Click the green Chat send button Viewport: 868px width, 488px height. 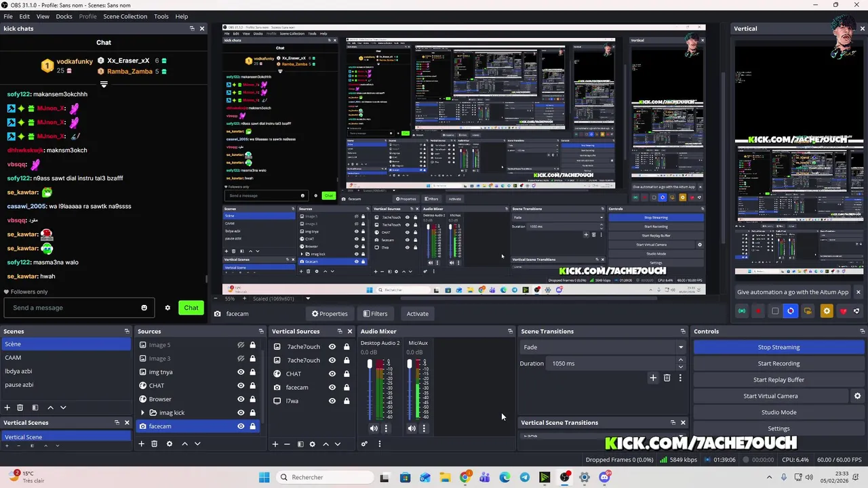[191, 308]
